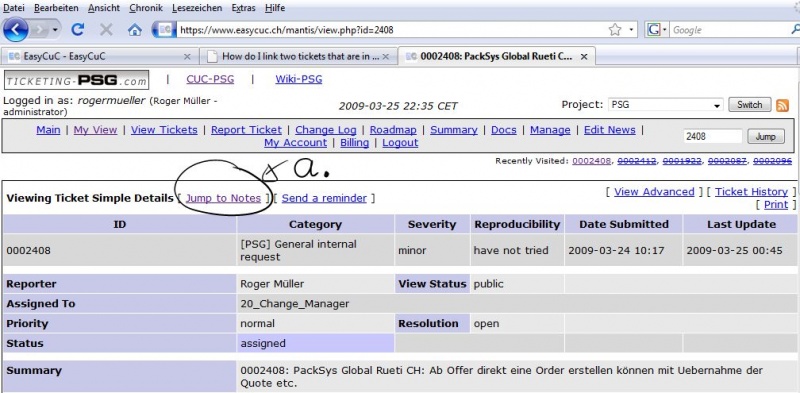Open the search engine selector dropdown
Viewport: 800px width, 393px height.
tap(665, 30)
